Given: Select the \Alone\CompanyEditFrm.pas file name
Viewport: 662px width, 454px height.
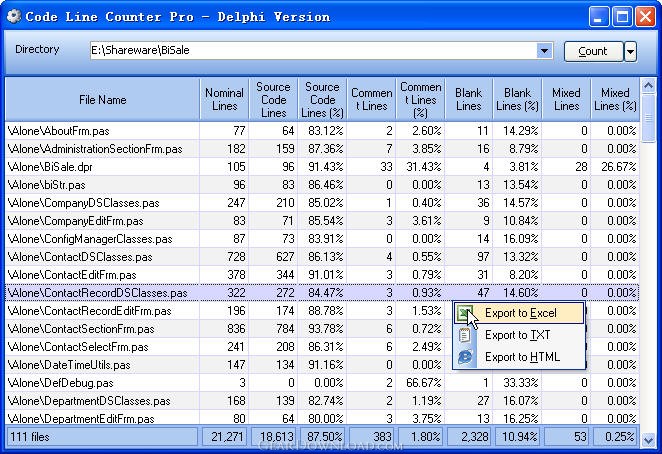Looking at the screenshot, I should pyautogui.click(x=76, y=221).
